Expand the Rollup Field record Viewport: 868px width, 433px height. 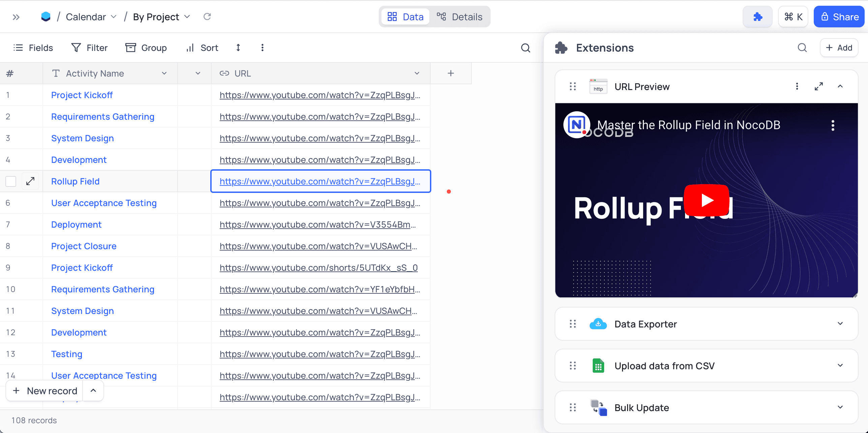point(30,181)
